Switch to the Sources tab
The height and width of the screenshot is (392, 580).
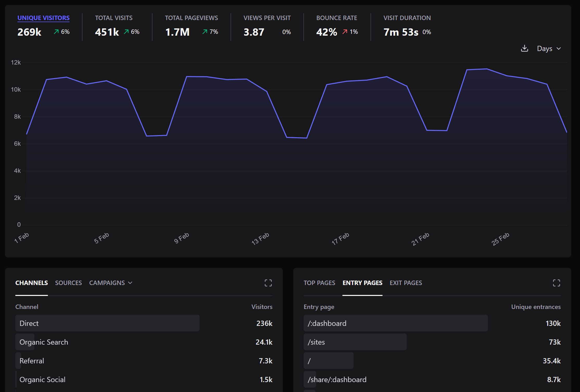click(x=68, y=283)
